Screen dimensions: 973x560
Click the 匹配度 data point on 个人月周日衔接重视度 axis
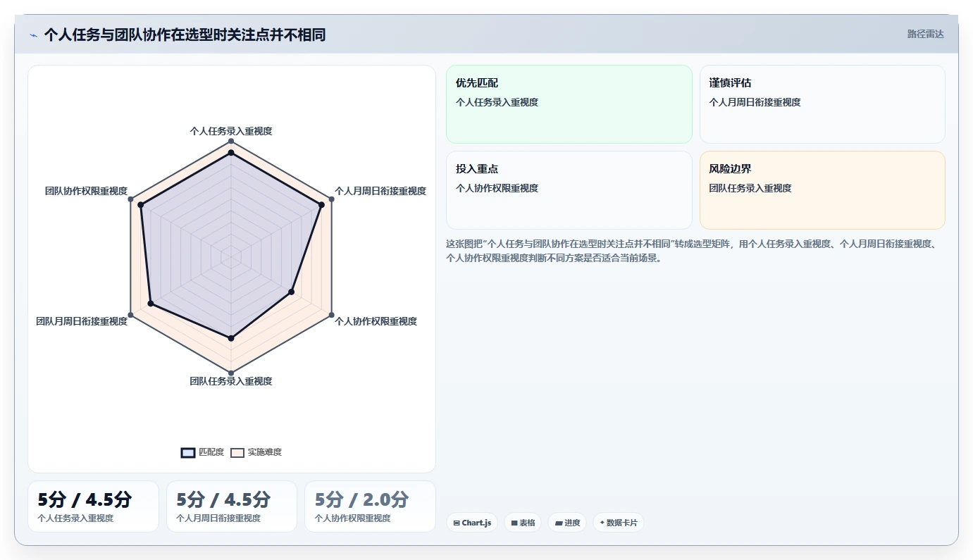[x=321, y=205]
